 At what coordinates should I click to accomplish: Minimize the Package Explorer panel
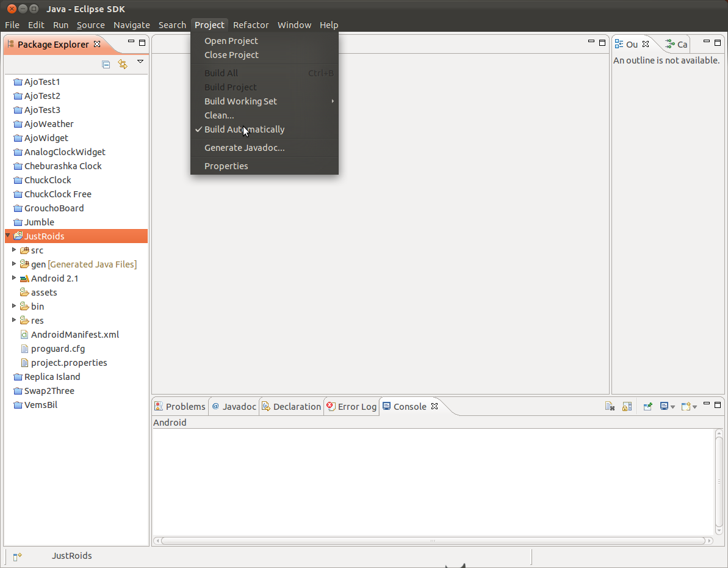click(131, 42)
